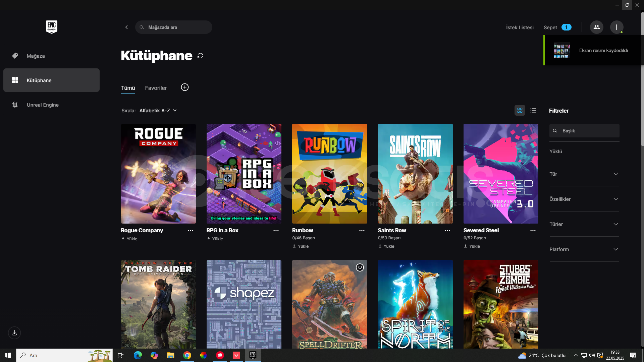
Task: Focus the Başlık filter field
Action: click(x=584, y=131)
